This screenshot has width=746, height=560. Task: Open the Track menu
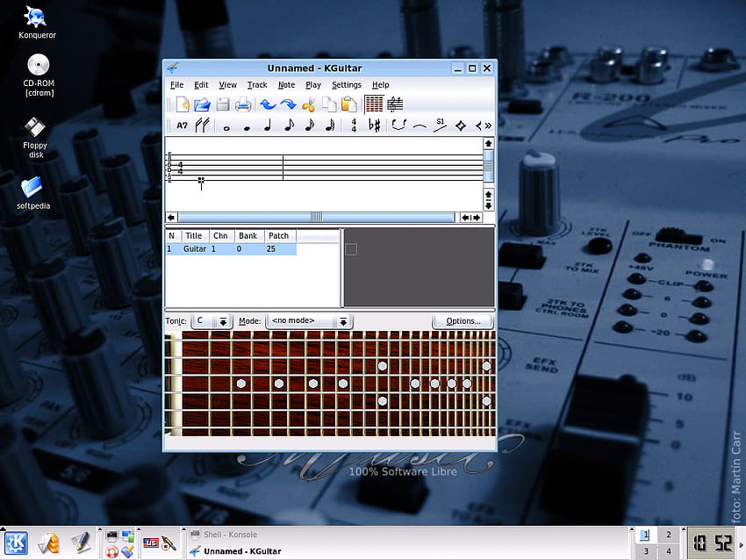tap(257, 84)
